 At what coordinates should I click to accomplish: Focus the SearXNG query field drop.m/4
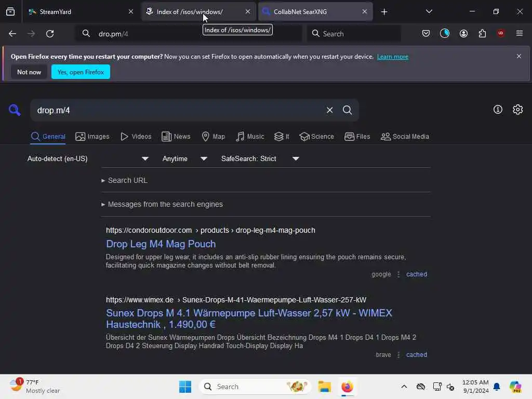[177, 110]
